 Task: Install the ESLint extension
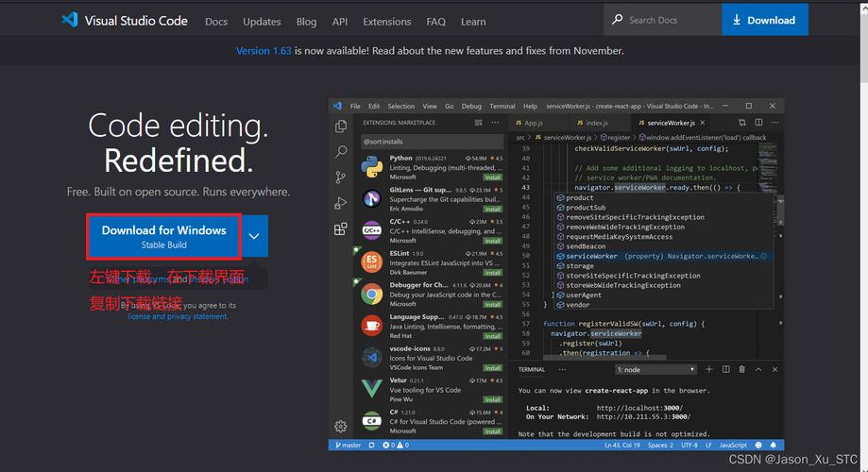[493, 273]
